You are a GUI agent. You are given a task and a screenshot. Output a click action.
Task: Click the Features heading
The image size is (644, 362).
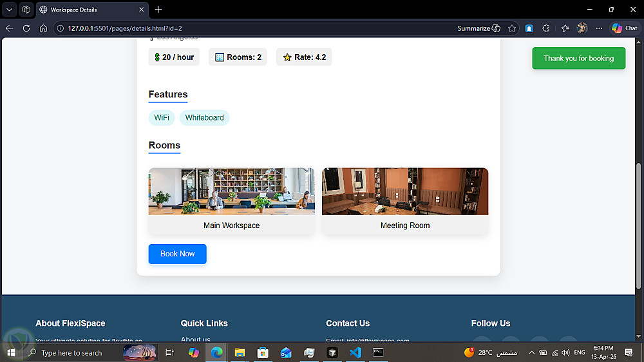pyautogui.click(x=168, y=94)
